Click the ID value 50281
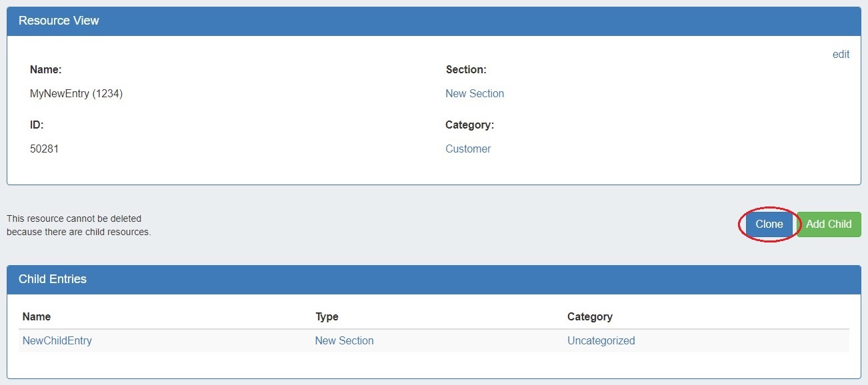 pos(44,149)
